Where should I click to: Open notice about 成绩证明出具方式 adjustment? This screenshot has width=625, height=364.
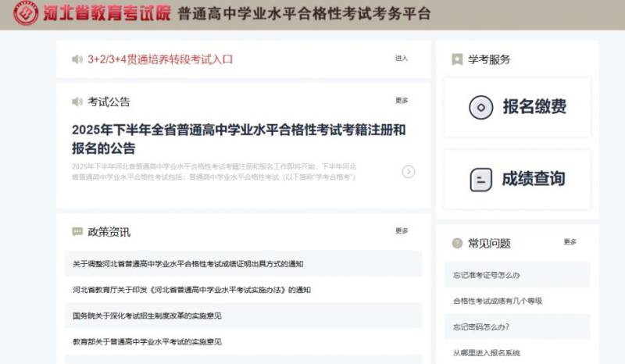(187, 264)
